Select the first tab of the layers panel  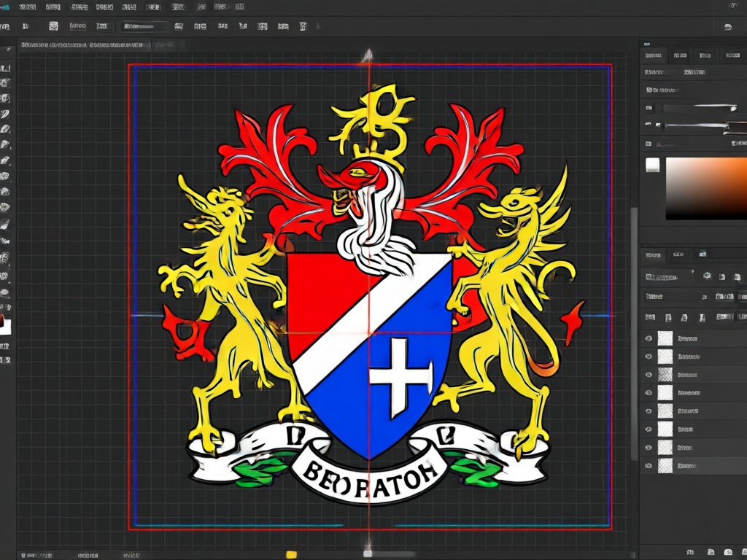point(653,255)
